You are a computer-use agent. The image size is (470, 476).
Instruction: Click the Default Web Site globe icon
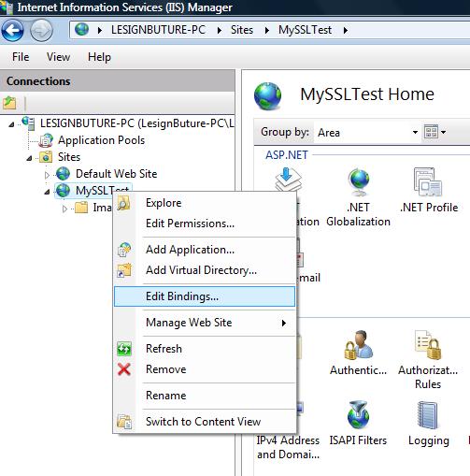click(64, 174)
